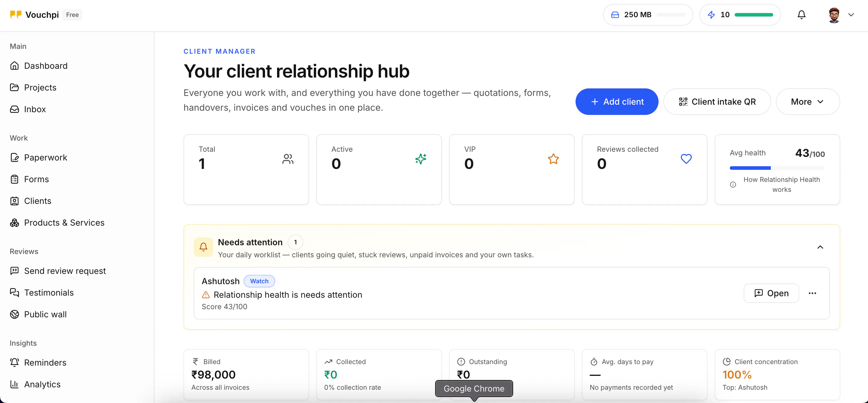Click the Score 43/100 text
The width and height of the screenshot is (868, 403).
tap(225, 307)
